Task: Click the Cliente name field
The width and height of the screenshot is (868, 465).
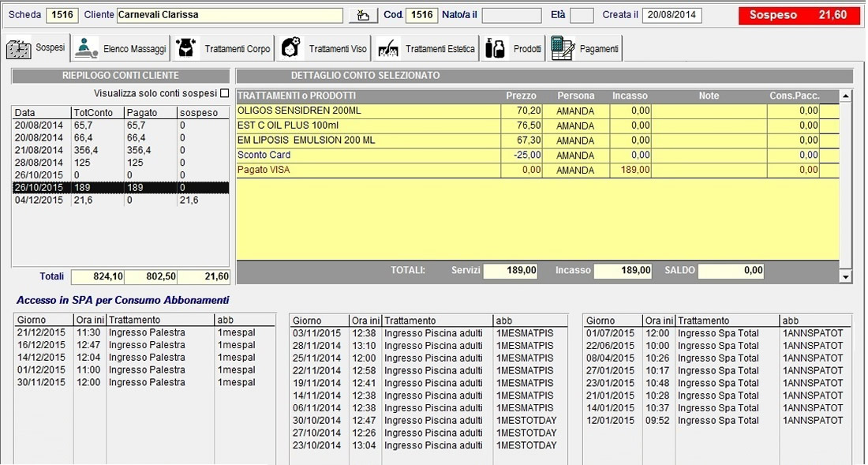Action: coord(230,15)
